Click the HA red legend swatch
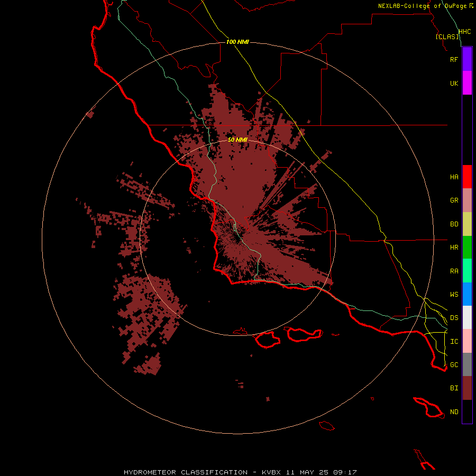Image resolution: width=476 pixels, height=476 pixels. 467,177
